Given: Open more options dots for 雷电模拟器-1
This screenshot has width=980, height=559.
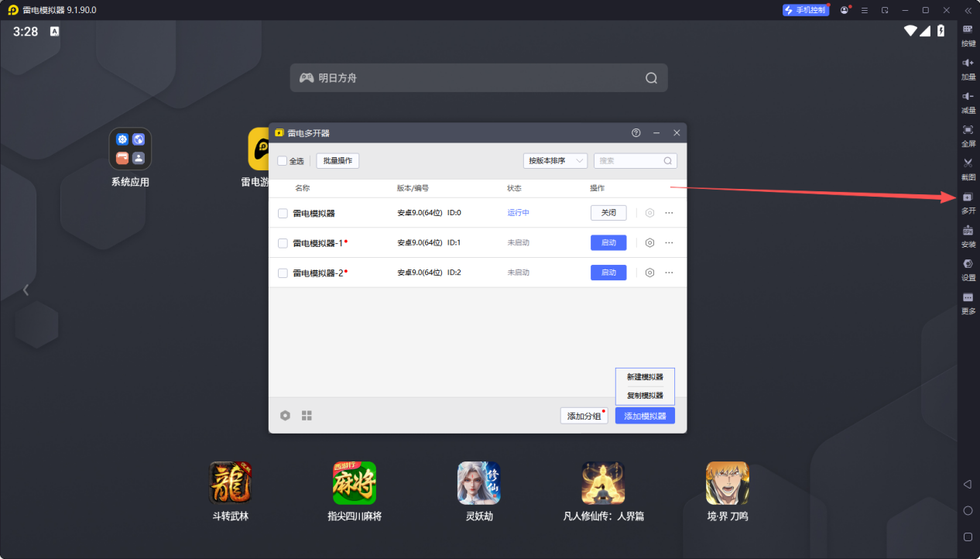Looking at the screenshot, I should pos(669,242).
